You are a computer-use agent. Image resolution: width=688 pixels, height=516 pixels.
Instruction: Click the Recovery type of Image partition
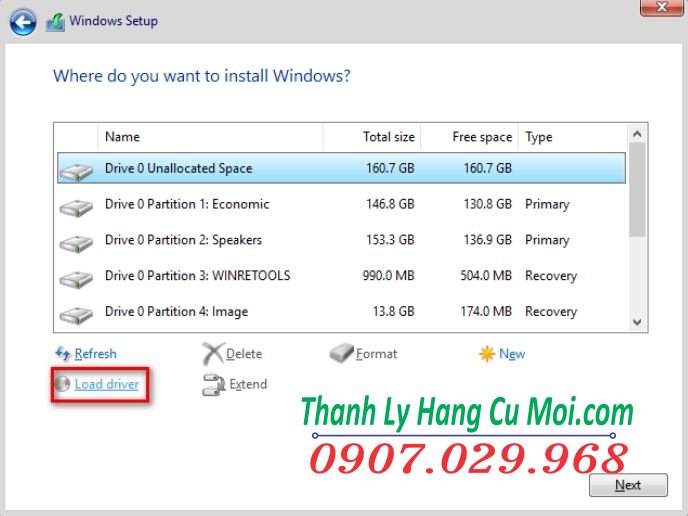551,312
